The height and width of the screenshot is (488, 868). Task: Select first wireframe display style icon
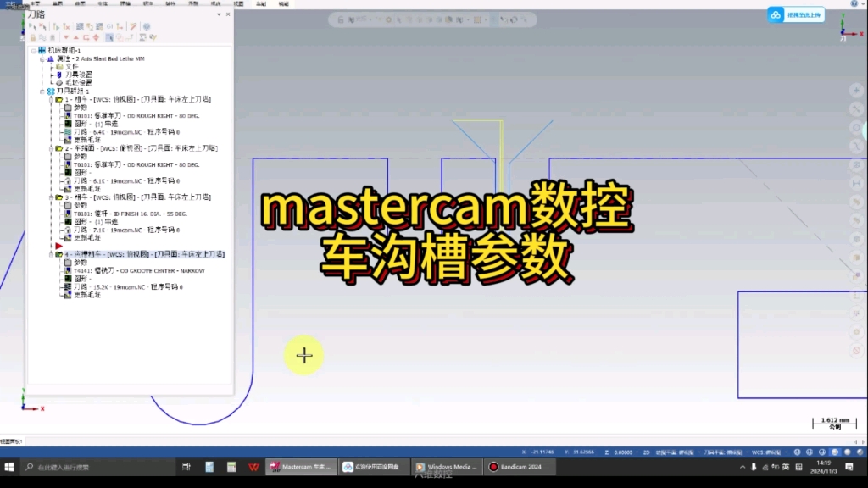(797, 452)
